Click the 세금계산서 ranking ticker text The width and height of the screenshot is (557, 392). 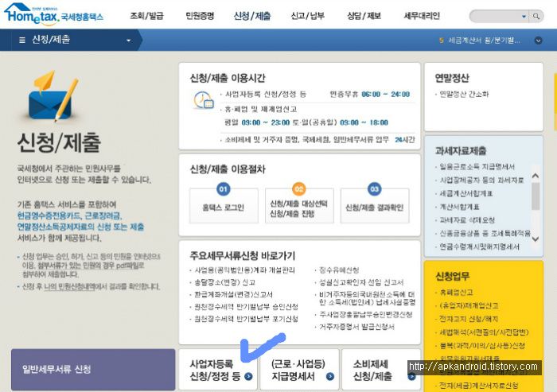[x=484, y=41]
